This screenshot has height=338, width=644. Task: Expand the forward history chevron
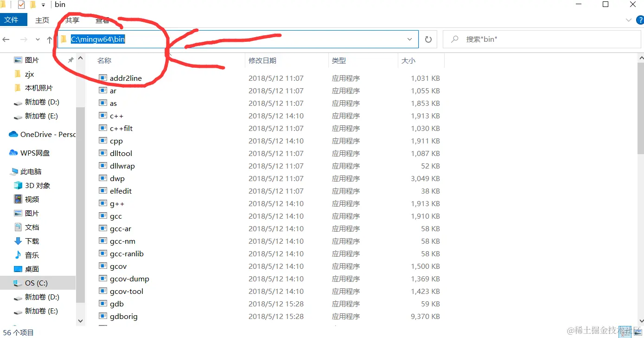point(38,39)
